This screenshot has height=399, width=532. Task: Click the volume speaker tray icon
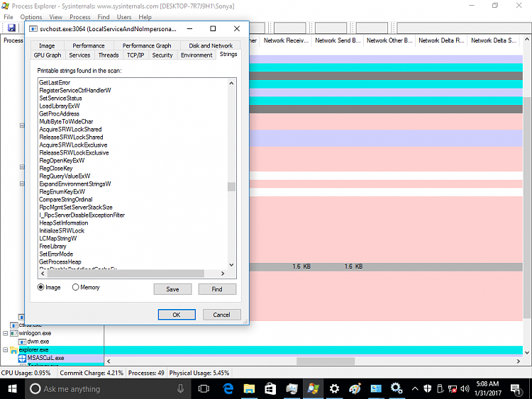[465, 389]
